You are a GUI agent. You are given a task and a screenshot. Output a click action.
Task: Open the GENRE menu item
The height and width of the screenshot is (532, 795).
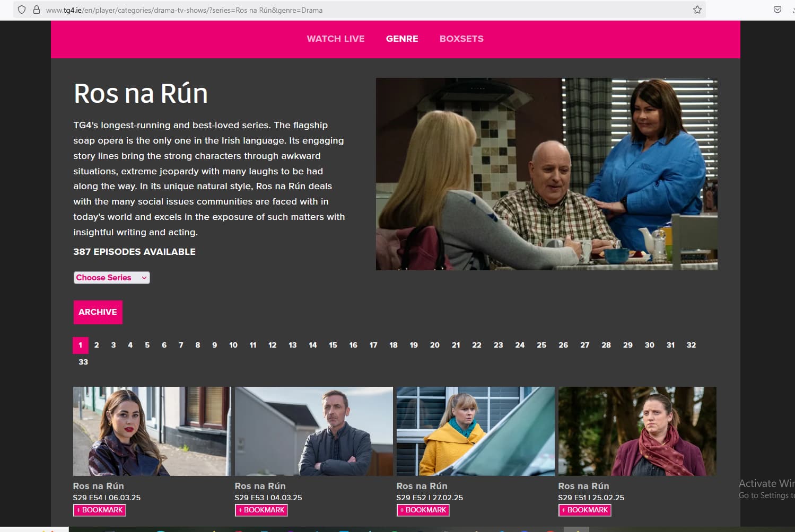402,39
